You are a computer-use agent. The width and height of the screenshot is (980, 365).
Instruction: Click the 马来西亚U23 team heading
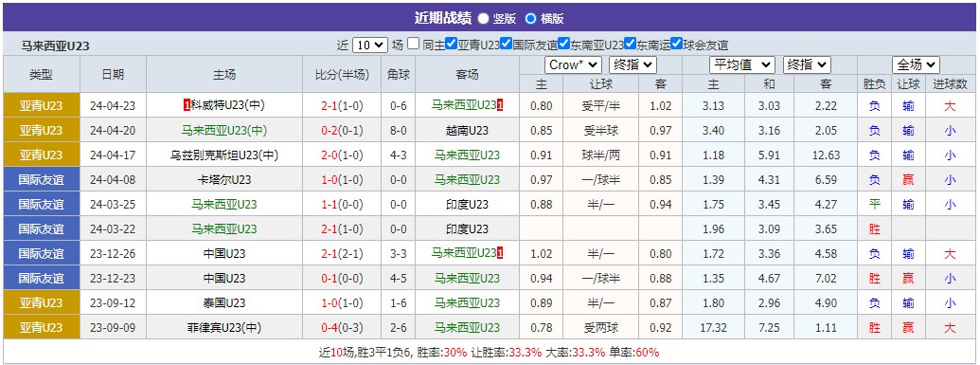pyautogui.click(x=55, y=46)
